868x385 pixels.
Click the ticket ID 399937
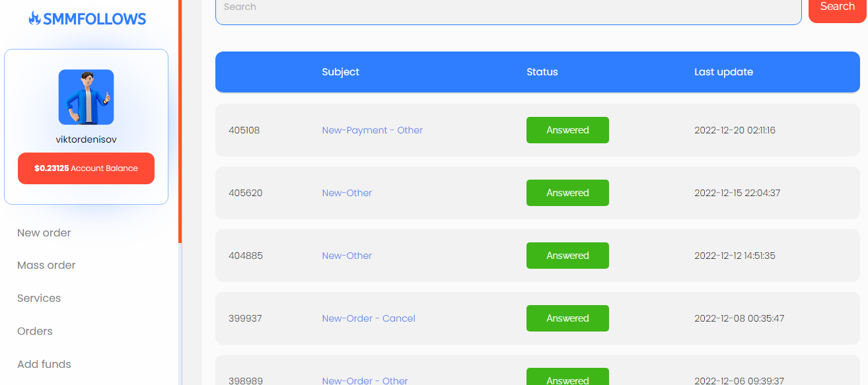[245, 318]
